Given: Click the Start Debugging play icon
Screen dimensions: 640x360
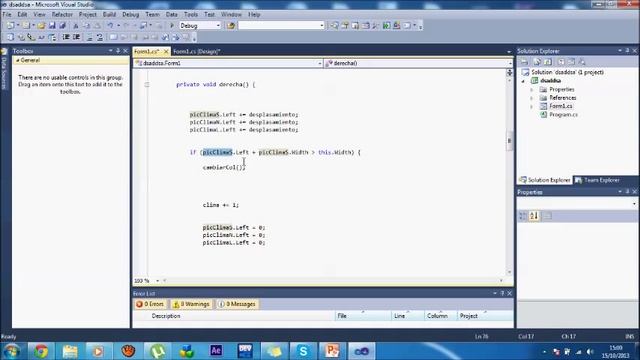Looking at the screenshot, I should tap(172, 26).
